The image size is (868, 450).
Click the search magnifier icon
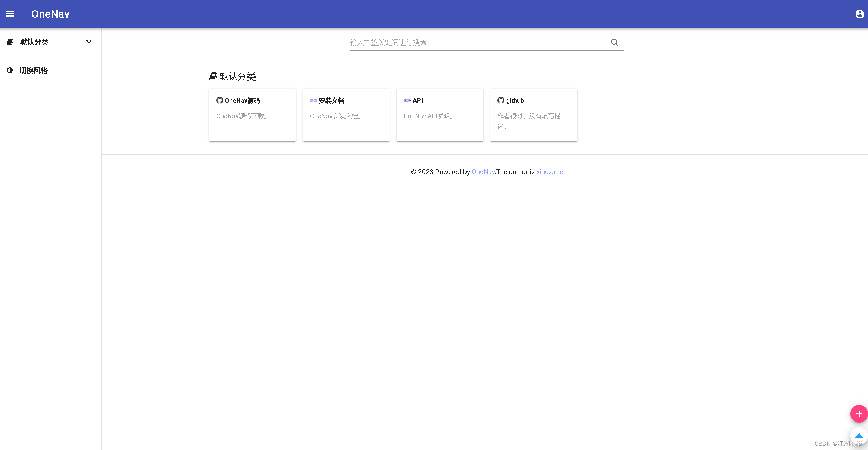coord(615,43)
